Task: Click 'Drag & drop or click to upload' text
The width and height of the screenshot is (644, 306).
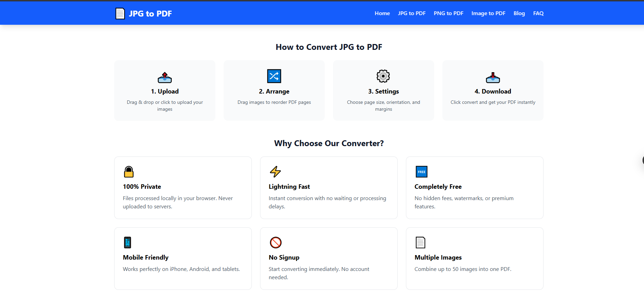Action: [x=165, y=106]
